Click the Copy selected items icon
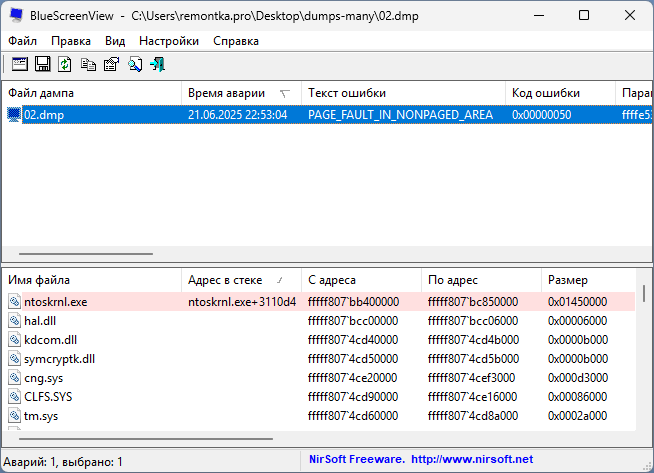654x473 pixels. point(88,64)
